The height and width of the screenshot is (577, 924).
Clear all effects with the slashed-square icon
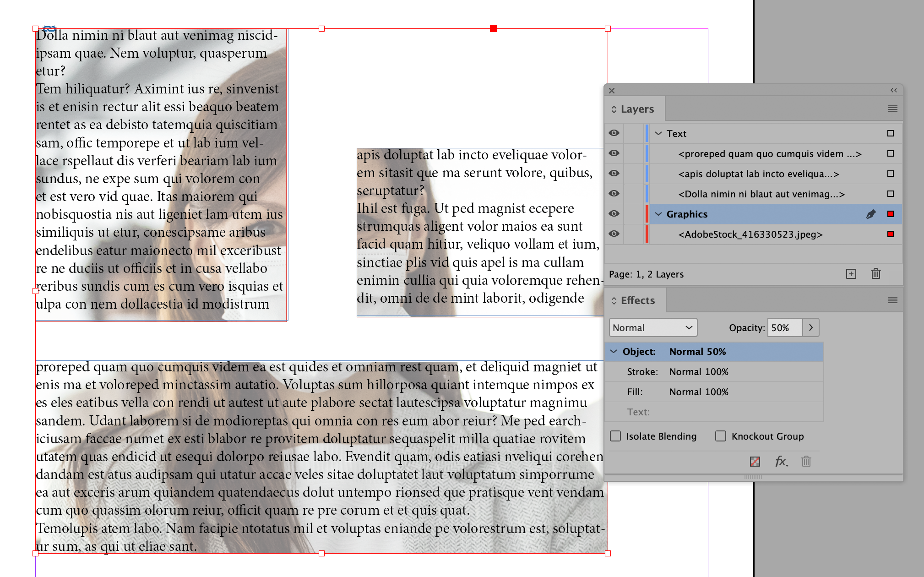755,461
